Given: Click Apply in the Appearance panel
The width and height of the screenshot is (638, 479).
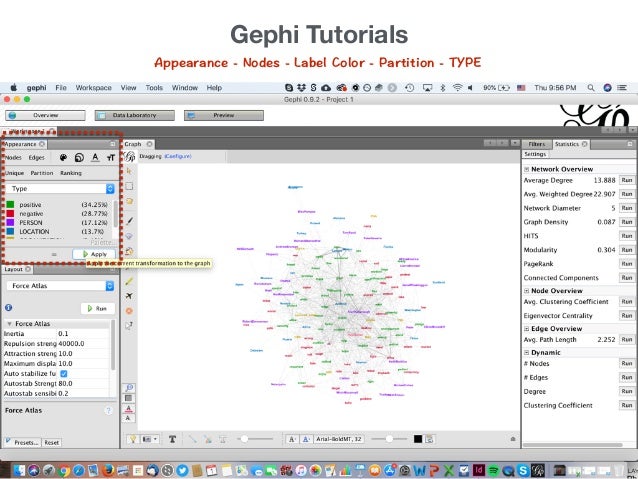Looking at the screenshot, I should point(94,254).
